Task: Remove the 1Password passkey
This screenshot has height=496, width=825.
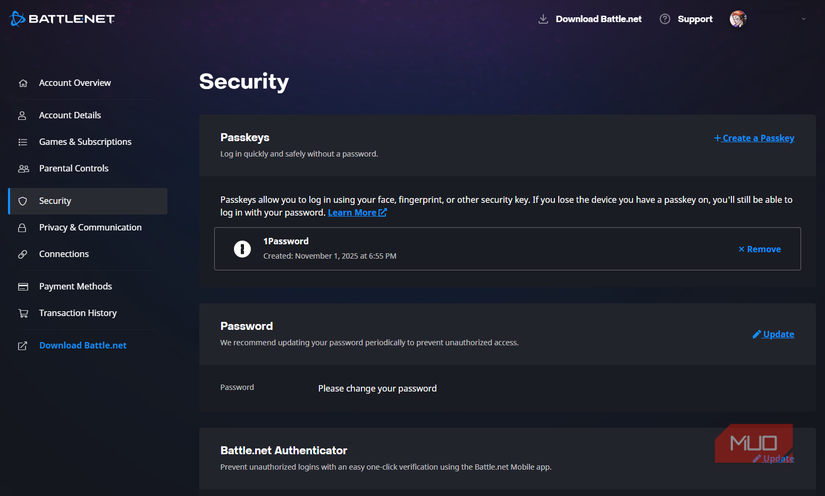Action: [759, 249]
